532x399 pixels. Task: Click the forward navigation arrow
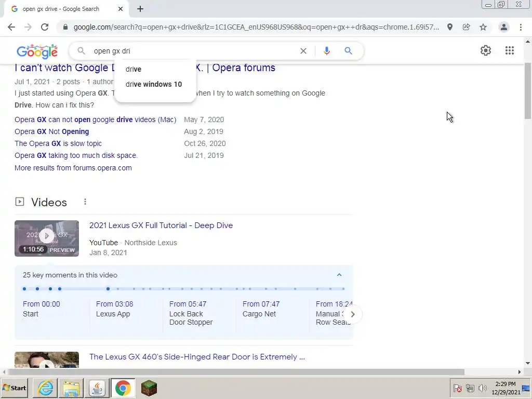[x=28, y=27]
